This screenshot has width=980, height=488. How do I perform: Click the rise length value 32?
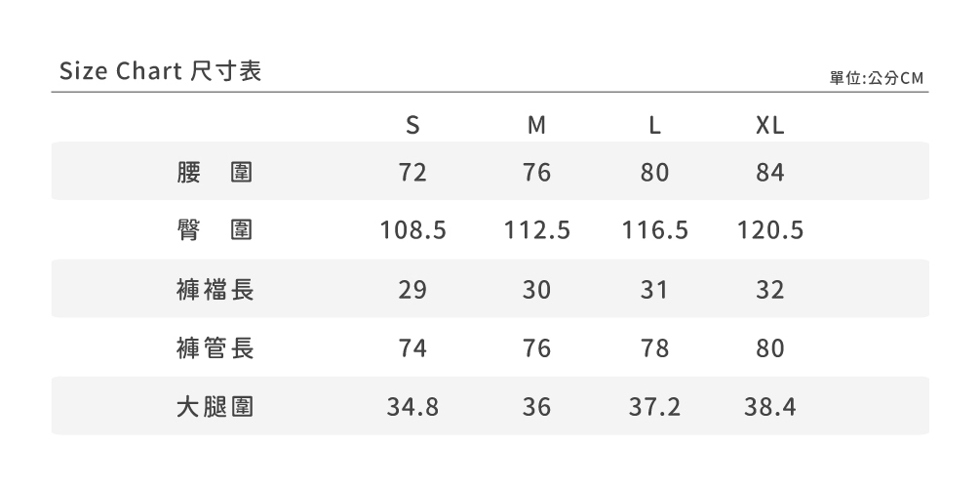point(769,290)
